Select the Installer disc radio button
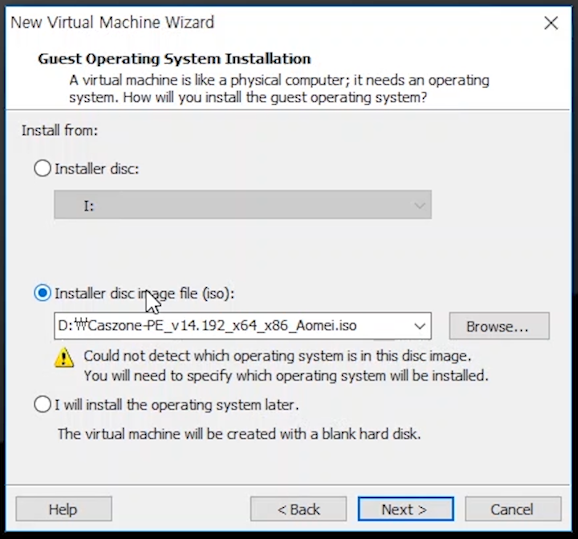This screenshot has height=539, width=578. (x=42, y=169)
